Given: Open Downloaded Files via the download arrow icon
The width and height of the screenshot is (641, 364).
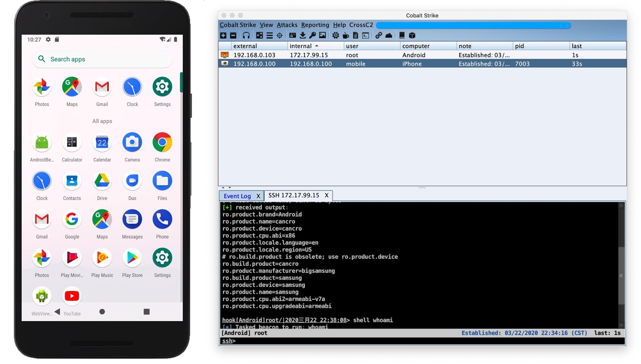Looking at the screenshot, I should click(x=302, y=36).
